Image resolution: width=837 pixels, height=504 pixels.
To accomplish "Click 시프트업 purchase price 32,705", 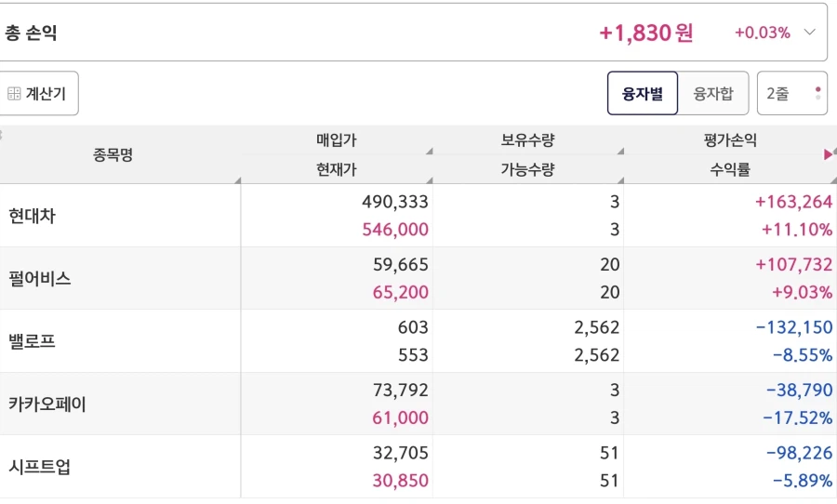I will click(x=400, y=453).
